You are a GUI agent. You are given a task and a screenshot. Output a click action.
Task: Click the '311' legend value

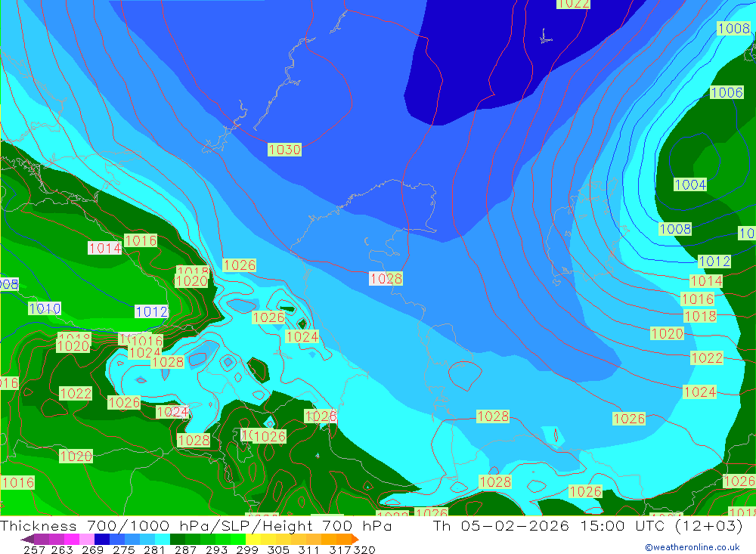308,549
